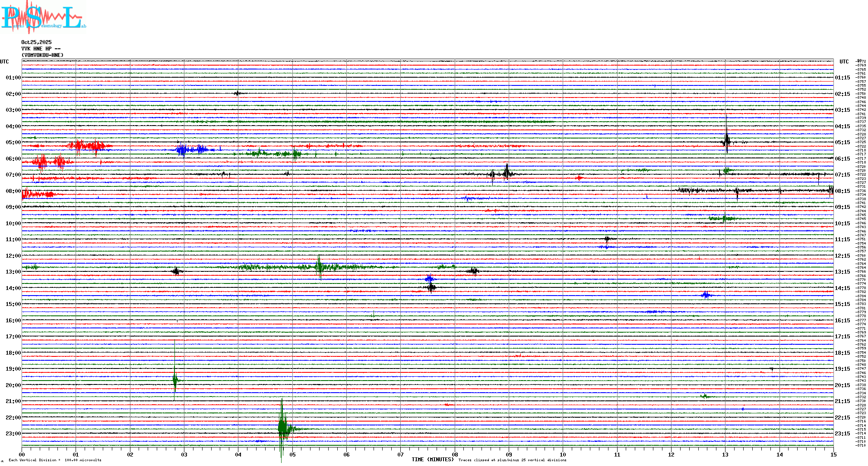Click the 08:15 time label on right axis
The image size is (868, 466).
click(x=842, y=191)
